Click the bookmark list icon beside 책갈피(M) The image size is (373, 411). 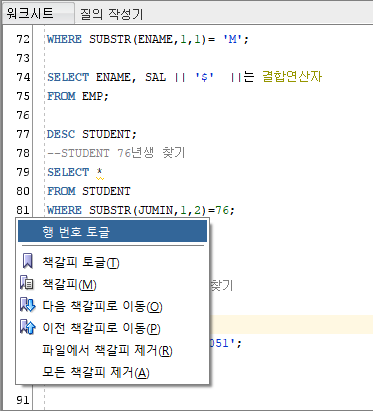click(27, 282)
